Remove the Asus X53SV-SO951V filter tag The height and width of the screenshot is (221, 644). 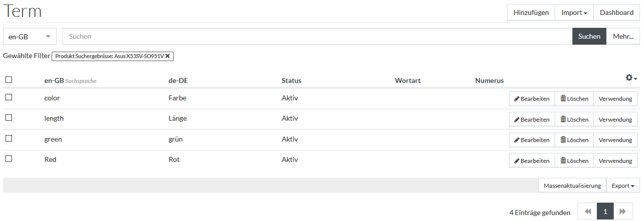tap(168, 56)
